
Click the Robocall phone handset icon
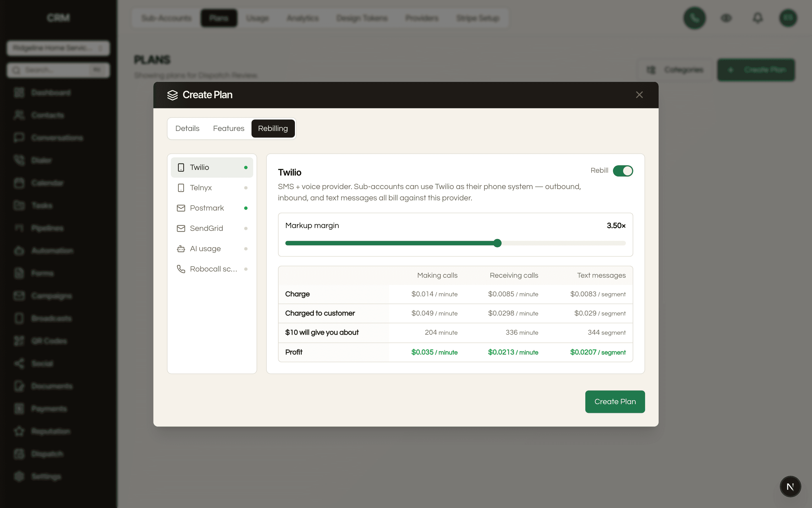point(181,269)
